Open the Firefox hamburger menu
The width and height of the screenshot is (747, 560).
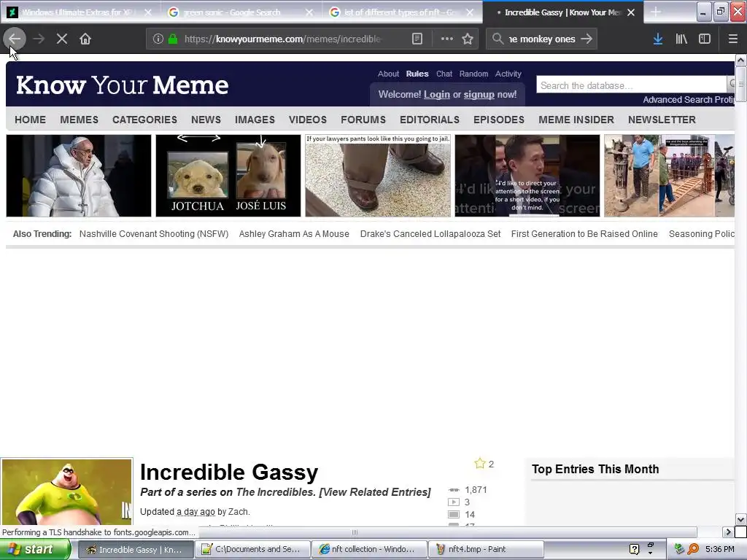point(732,39)
